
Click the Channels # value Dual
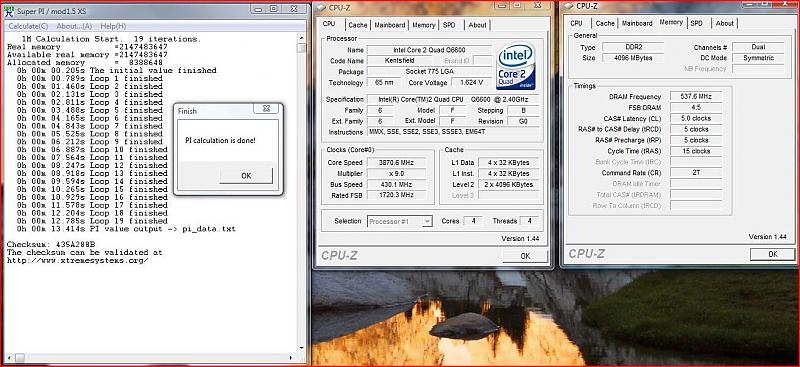[758, 47]
